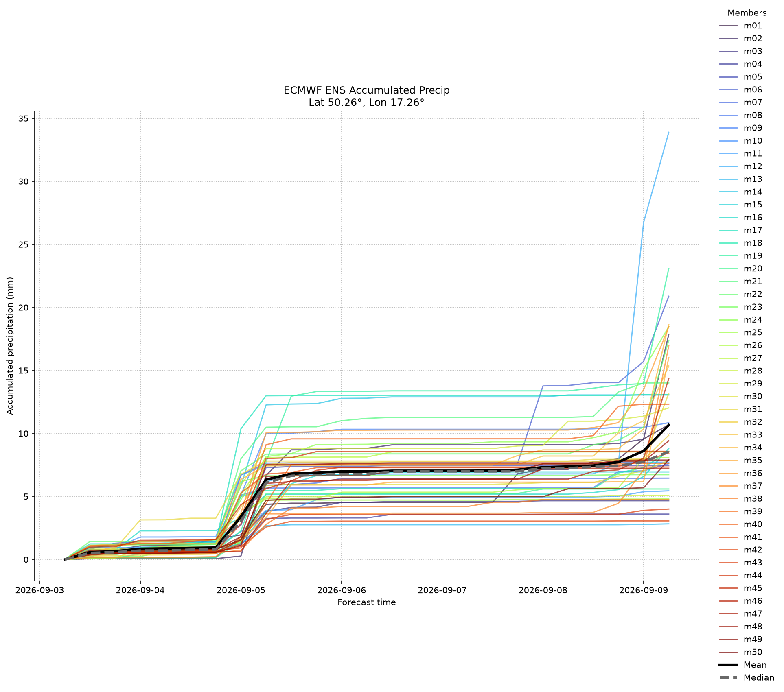Click the m01 legend entry
The width and height of the screenshot is (784, 692).
(x=740, y=26)
